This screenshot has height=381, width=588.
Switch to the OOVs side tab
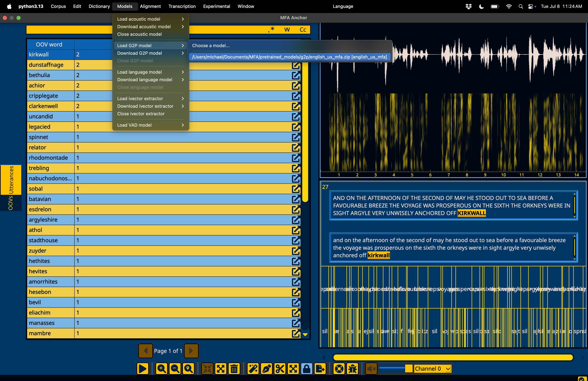pos(11,203)
